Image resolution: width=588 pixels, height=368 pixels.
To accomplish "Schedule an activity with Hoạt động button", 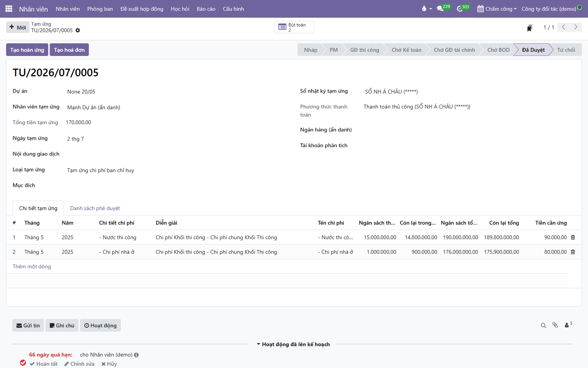I will point(100,325).
